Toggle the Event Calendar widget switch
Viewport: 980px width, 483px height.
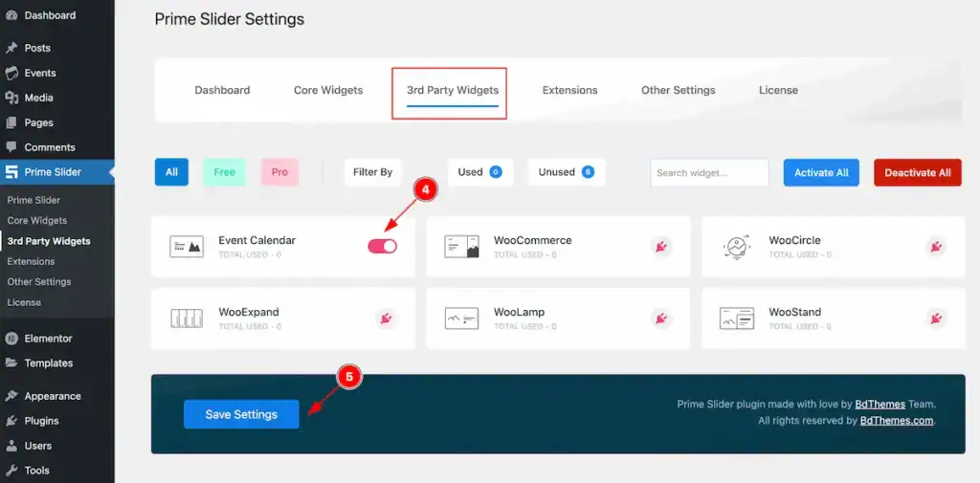pyautogui.click(x=383, y=246)
